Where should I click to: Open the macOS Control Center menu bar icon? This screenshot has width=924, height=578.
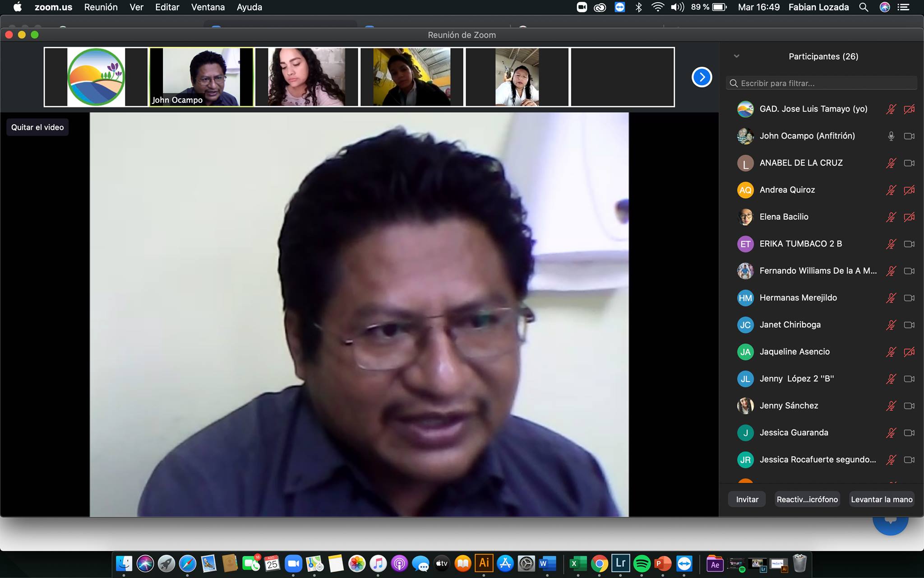click(x=903, y=7)
